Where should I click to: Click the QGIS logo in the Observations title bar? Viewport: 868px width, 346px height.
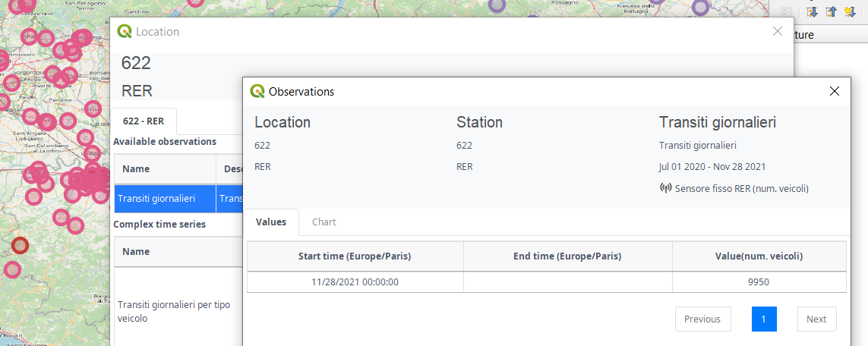[x=257, y=91]
